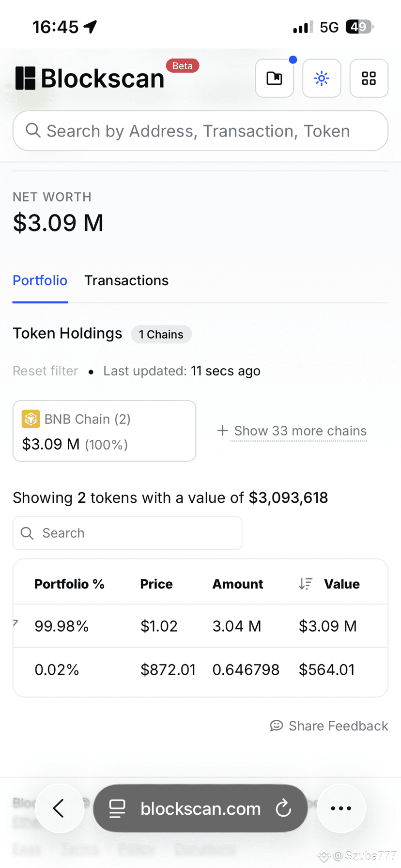Click the token Search box
Viewport: 401px width, 868px height.
(x=127, y=533)
